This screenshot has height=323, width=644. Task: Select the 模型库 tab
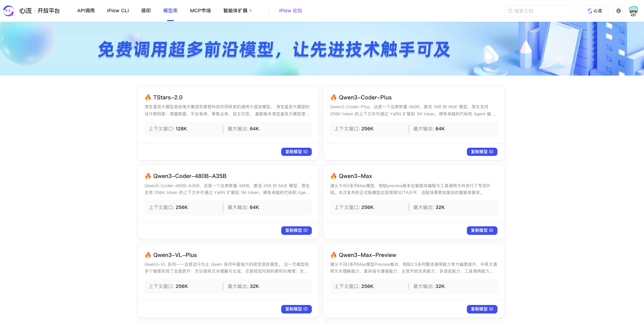(x=170, y=11)
